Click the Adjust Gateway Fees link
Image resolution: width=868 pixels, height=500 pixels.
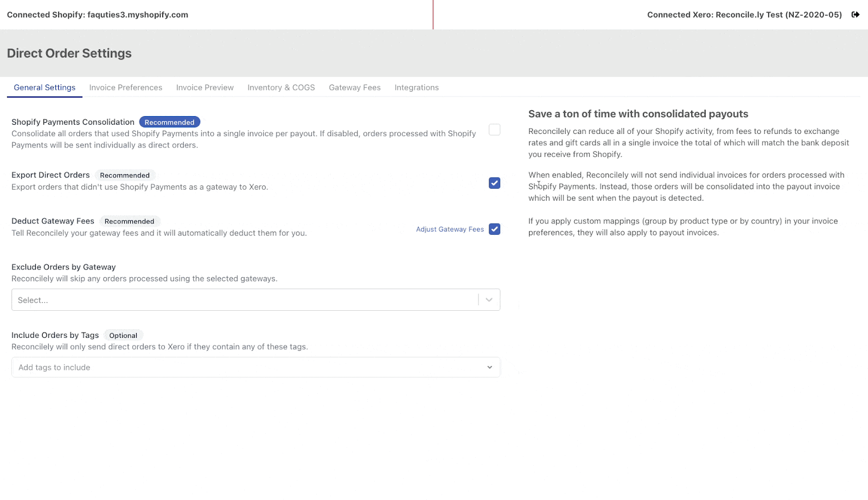coord(450,229)
